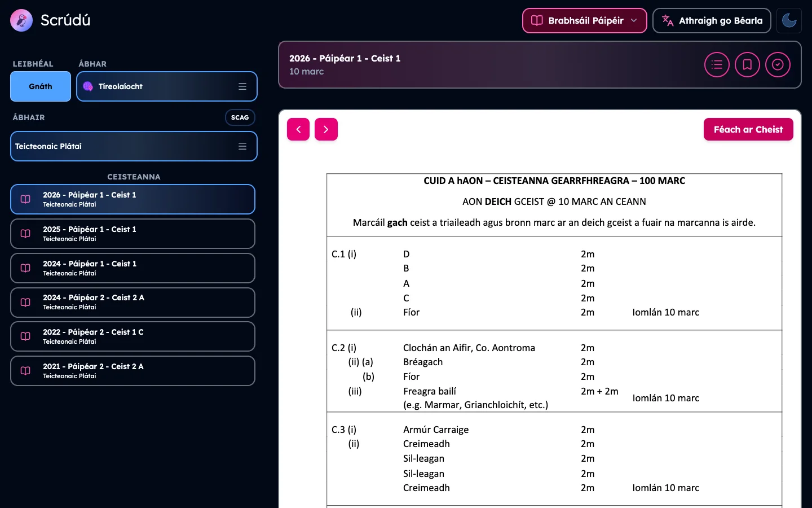Click the Scrúdú site title

click(65, 20)
